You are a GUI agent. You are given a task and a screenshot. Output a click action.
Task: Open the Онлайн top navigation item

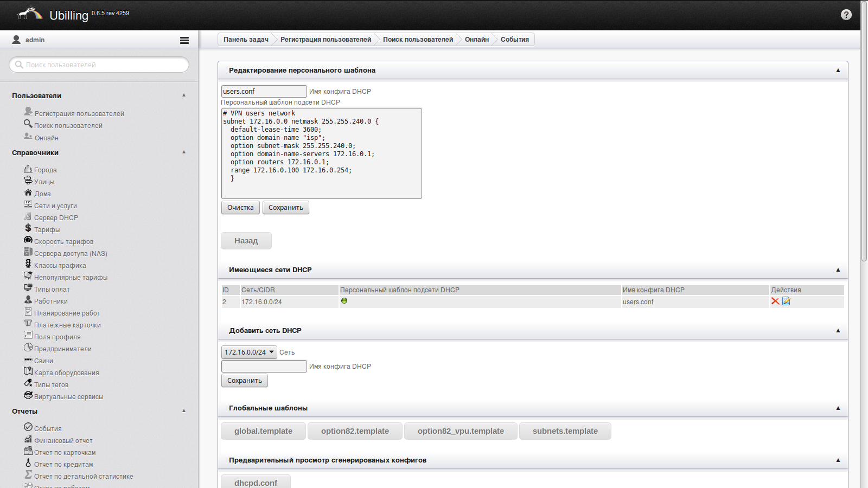476,40
